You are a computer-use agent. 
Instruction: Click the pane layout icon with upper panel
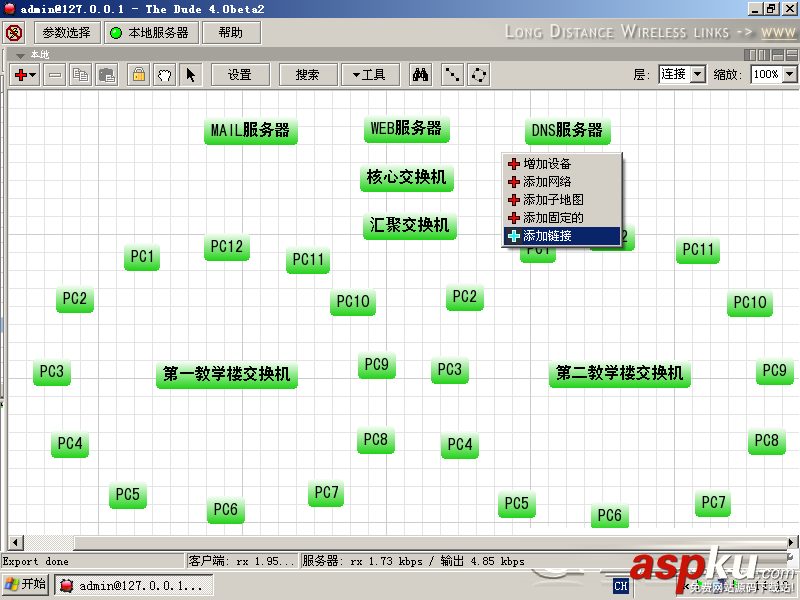[792, 55]
